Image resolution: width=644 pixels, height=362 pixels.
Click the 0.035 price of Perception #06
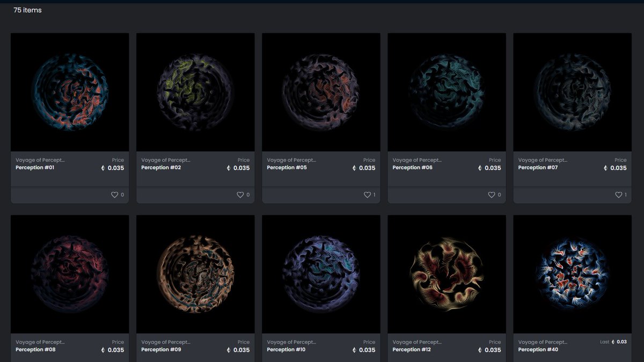(493, 168)
